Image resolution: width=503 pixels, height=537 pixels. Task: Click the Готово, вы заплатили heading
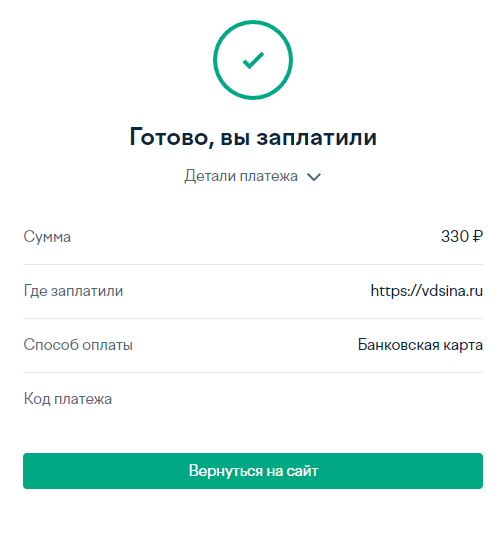coord(253,137)
